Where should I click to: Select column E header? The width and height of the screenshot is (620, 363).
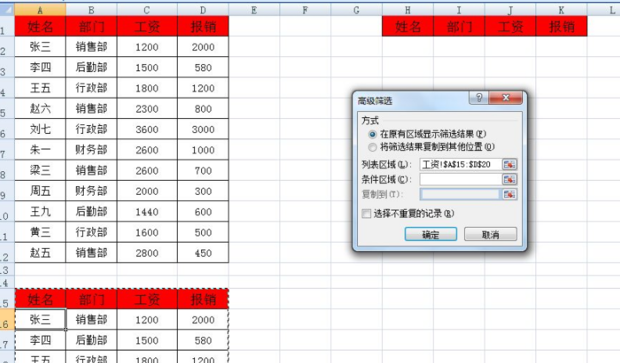pos(254,10)
